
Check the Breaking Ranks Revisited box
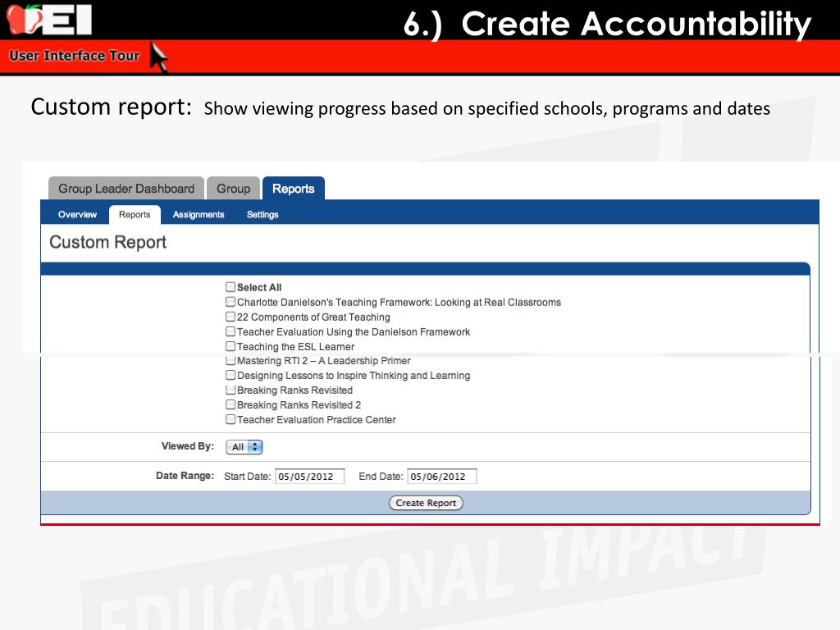[231, 390]
